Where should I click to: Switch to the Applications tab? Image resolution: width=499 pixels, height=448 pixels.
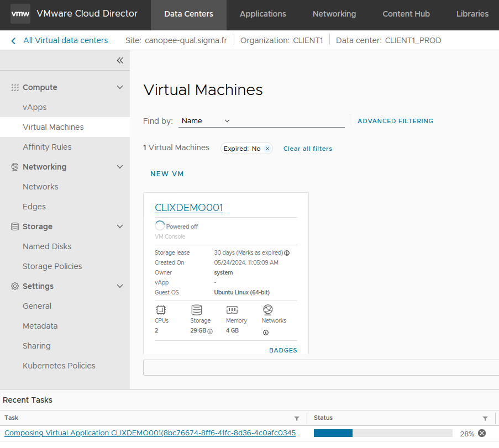pos(262,14)
